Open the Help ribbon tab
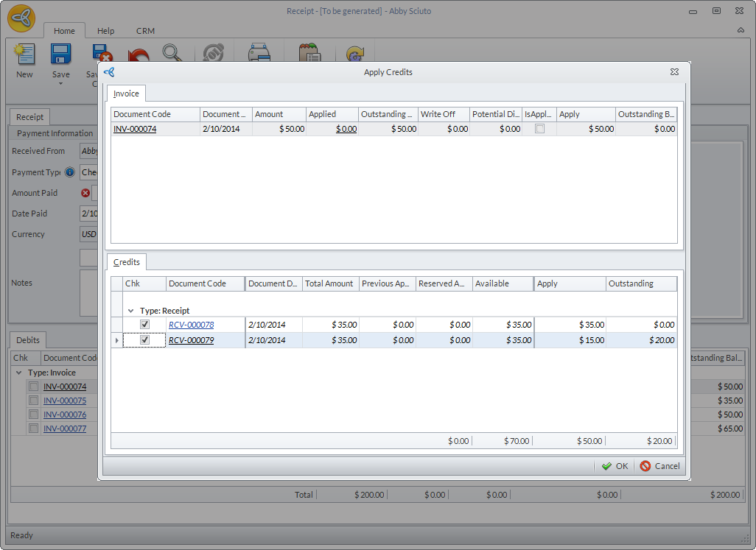Viewport: 756px width, 550px height. pos(105,31)
